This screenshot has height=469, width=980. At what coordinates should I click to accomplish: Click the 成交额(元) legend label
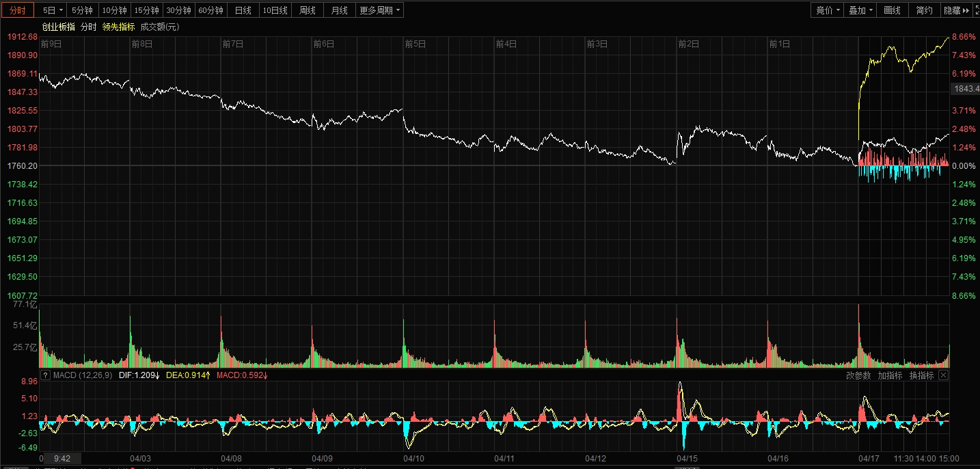click(160, 27)
